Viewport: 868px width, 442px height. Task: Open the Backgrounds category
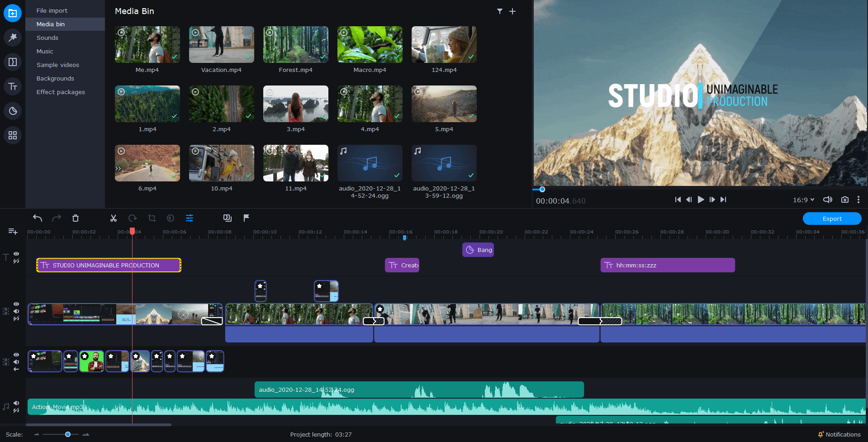pos(55,78)
